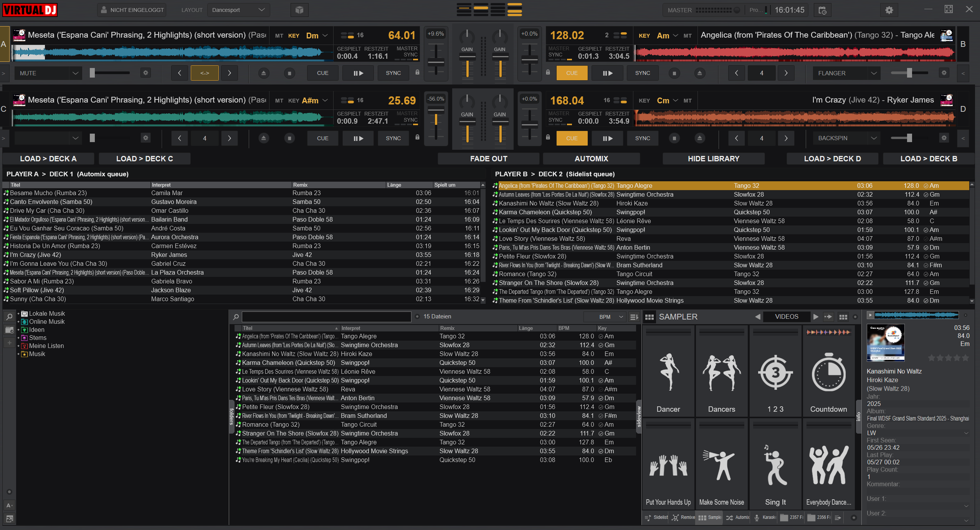980x530 pixels.
Task: Adjust Deck B FLANGER amount slider
Action: coord(909,73)
